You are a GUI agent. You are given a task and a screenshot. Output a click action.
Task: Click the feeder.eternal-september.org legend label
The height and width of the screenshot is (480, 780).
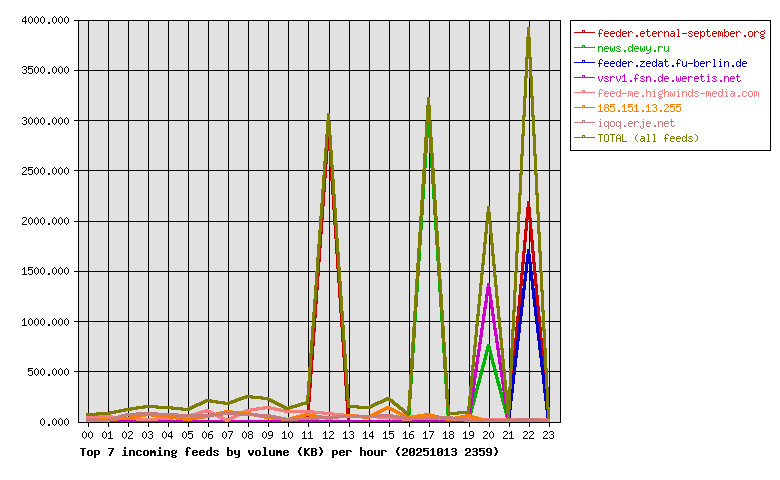[681, 33]
